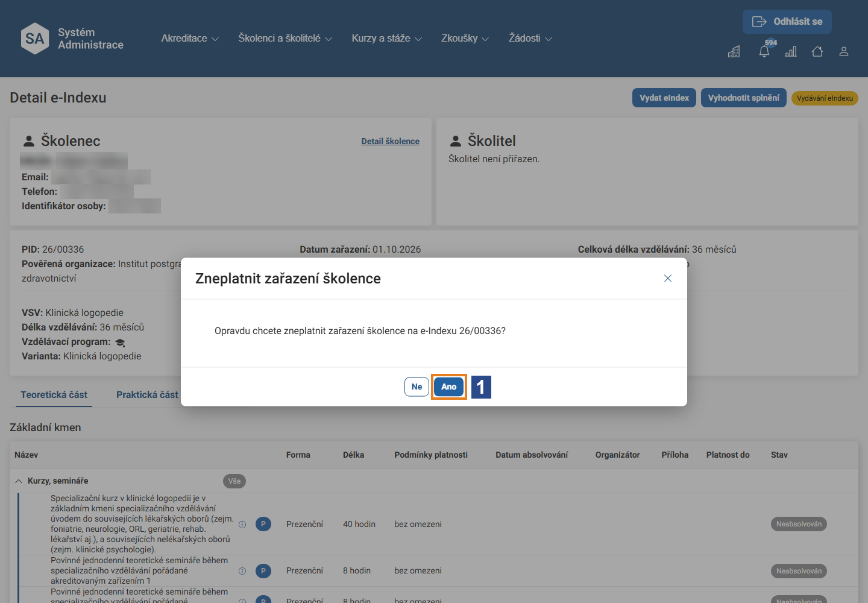Go to home icon in header
This screenshot has height=603, width=868.
point(817,52)
